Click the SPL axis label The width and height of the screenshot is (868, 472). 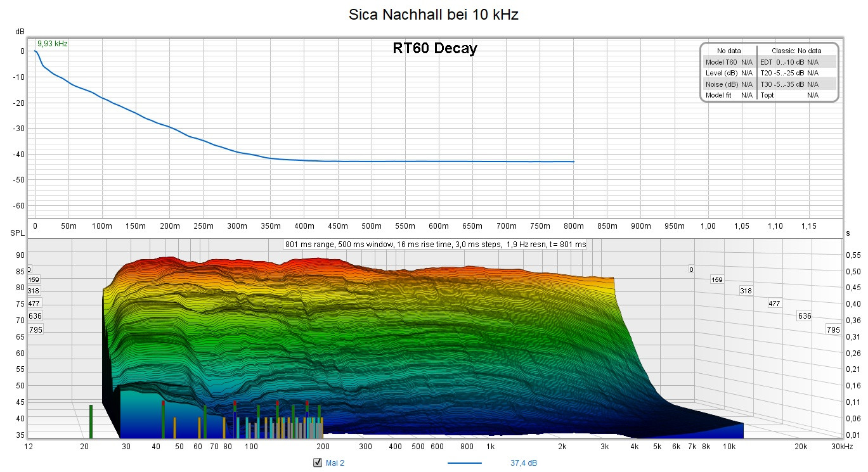[x=16, y=233]
